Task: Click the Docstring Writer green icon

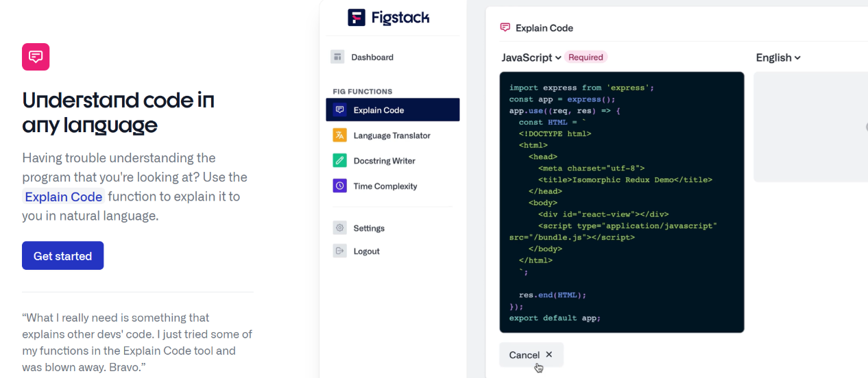Action: coord(339,160)
